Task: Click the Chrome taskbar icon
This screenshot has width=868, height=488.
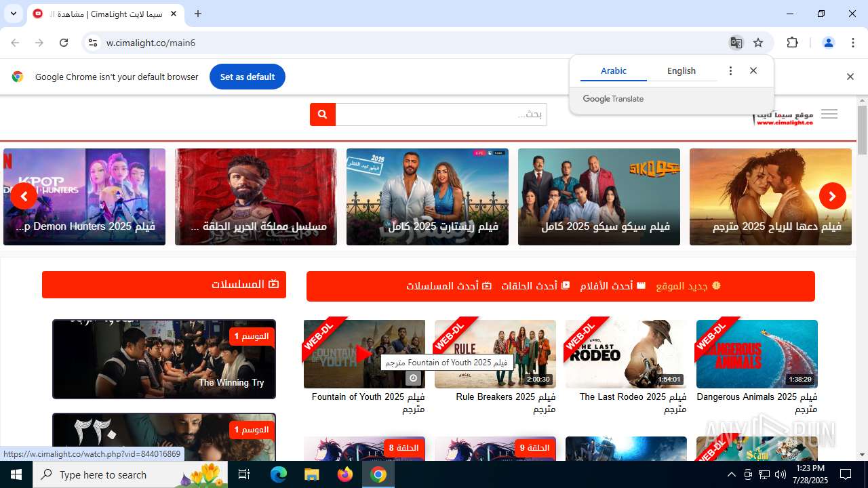Action: 378,474
